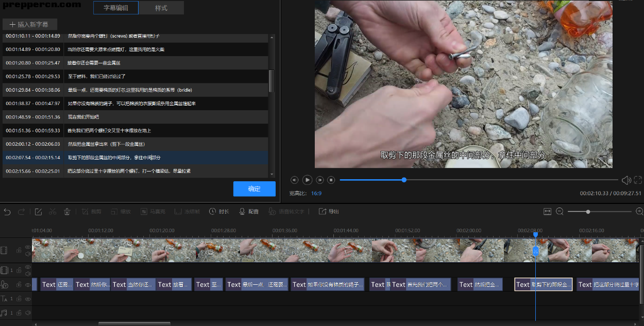Enter fullscreen preview mode
Screen dimensions: 644x326
(x=638, y=180)
